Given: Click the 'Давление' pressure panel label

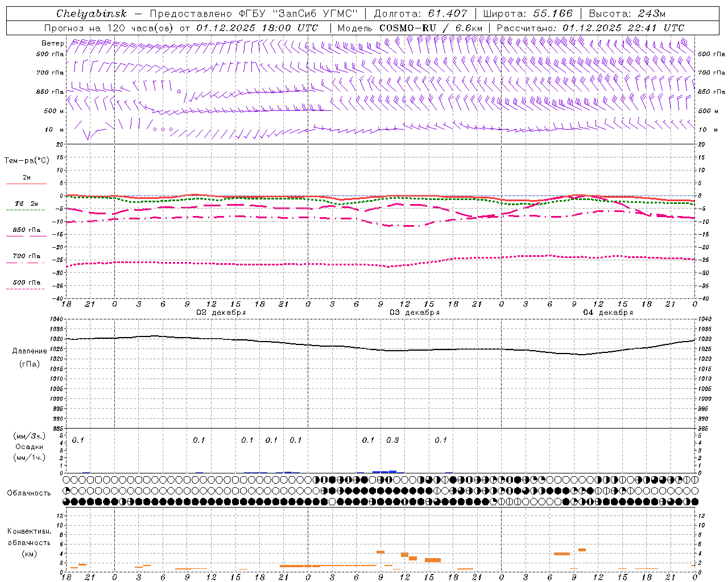Looking at the screenshot, I should click(30, 351).
